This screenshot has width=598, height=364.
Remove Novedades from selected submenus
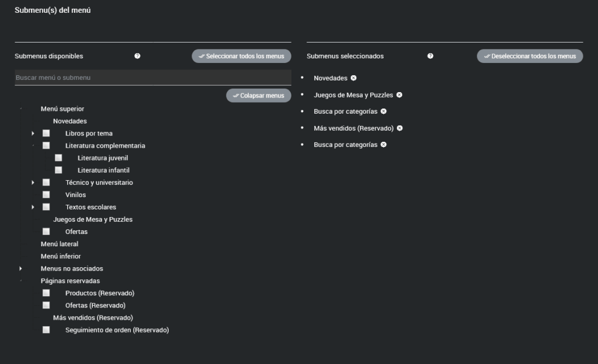coord(353,78)
